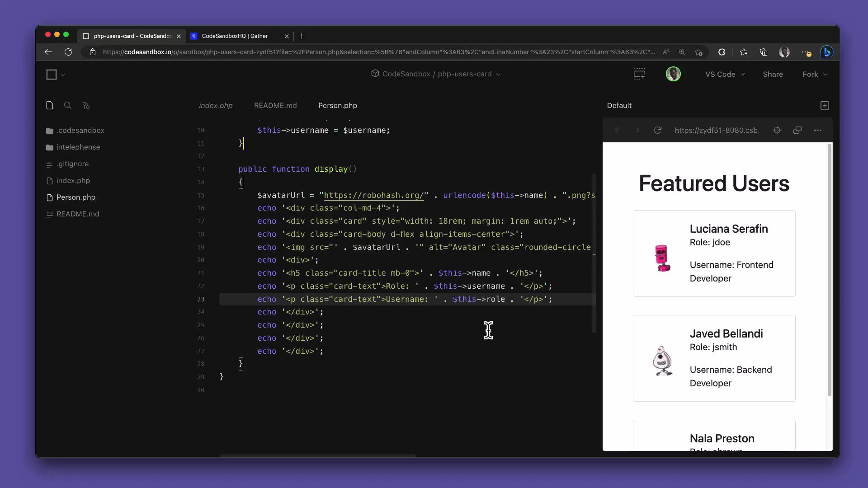The width and height of the screenshot is (868, 488).
Task: Switch to the CodeSandboxHQ Gather browser tab
Action: 235,36
